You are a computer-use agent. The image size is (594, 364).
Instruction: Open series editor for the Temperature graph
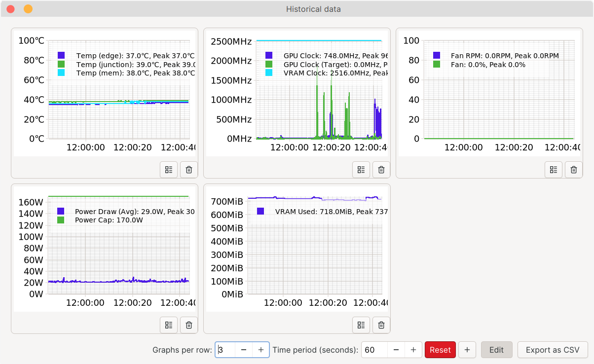(169, 170)
